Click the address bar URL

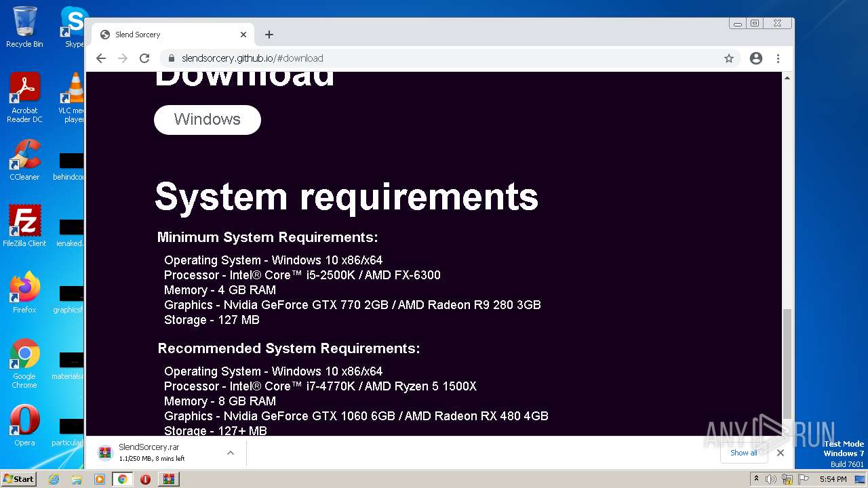(x=252, y=58)
